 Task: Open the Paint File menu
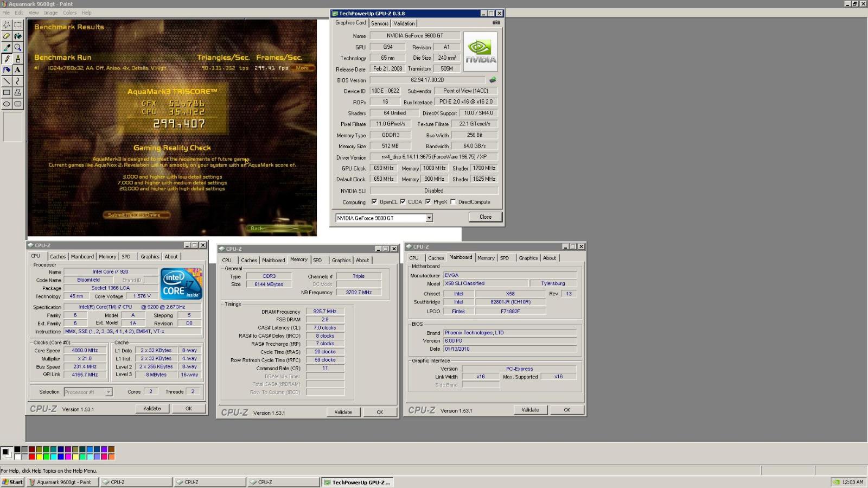[6, 12]
